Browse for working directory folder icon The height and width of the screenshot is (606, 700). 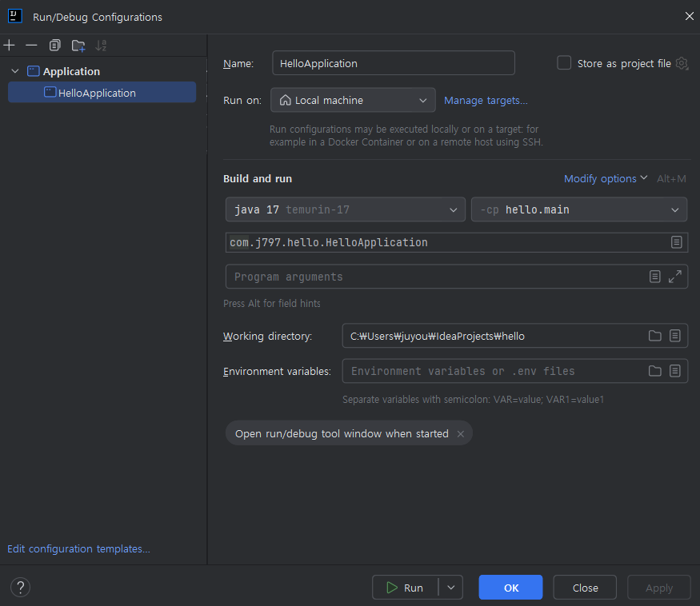click(654, 336)
